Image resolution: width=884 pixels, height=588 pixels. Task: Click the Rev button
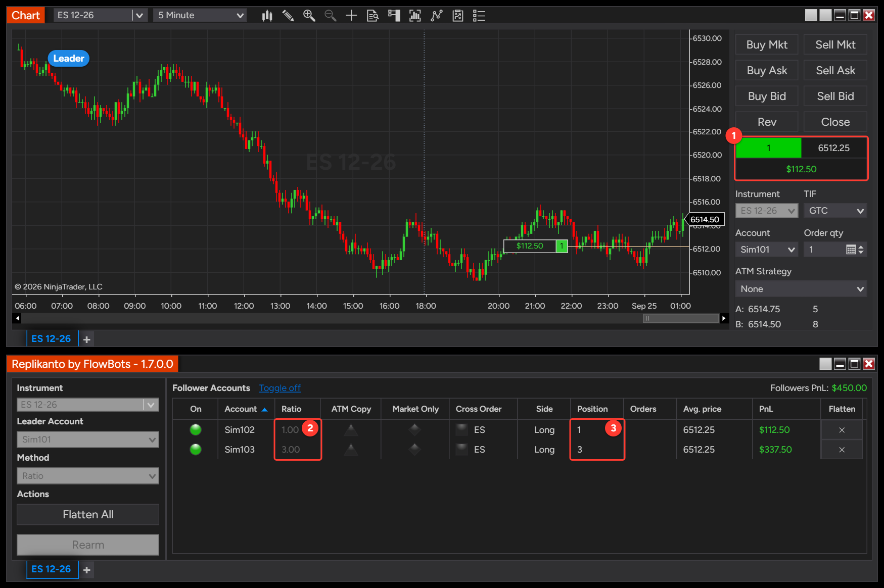point(767,122)
